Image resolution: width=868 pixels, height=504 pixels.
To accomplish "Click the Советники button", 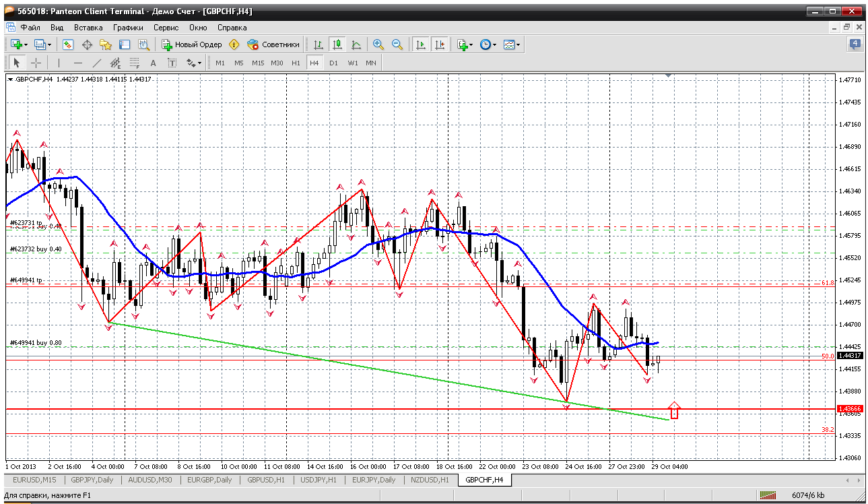I will (x=273, y=44).
